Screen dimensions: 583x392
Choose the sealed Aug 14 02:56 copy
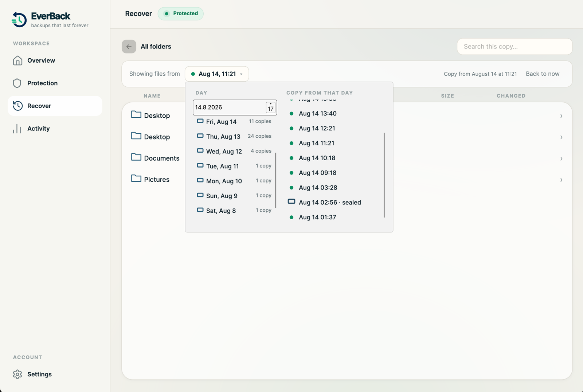pos(333,203)
